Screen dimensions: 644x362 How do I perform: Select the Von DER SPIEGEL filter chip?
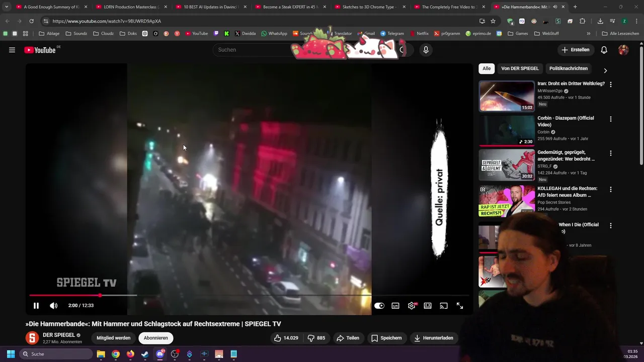pyautogui.click(x=520, y=68)
